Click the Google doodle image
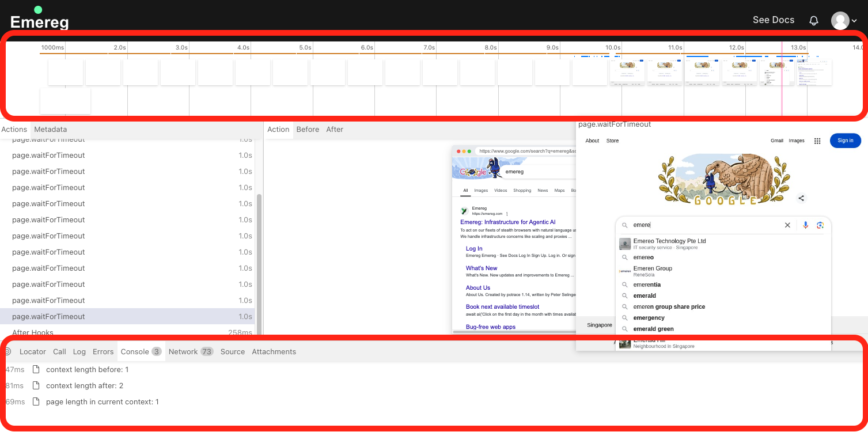The width and height of the screenshot is (868, 432). tap(724, 180)
